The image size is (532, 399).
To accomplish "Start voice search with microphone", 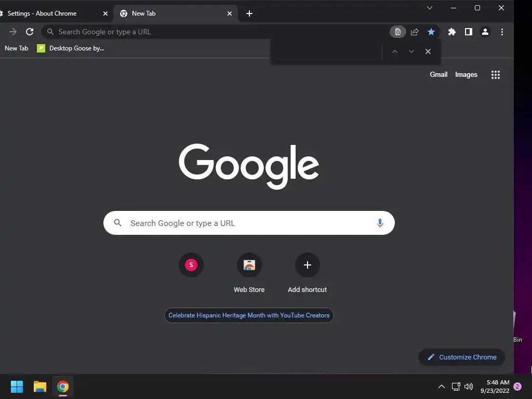I will coord(380,223).
